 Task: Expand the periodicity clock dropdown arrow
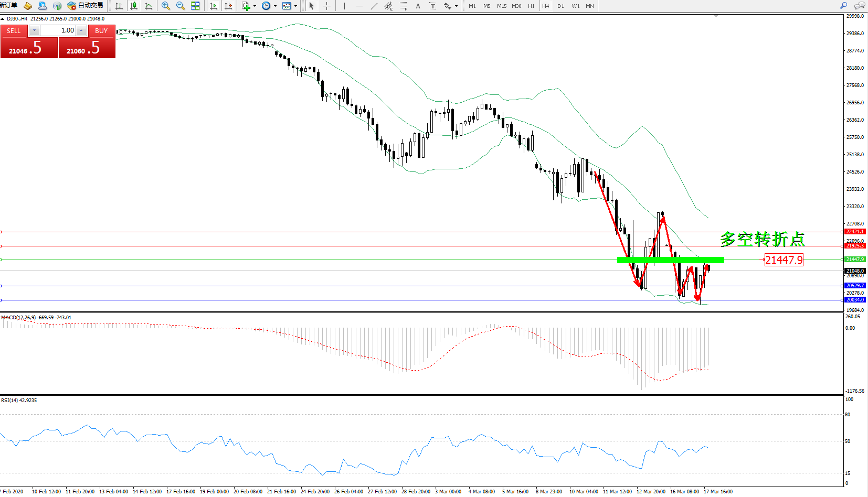click(x=275, y=6)
